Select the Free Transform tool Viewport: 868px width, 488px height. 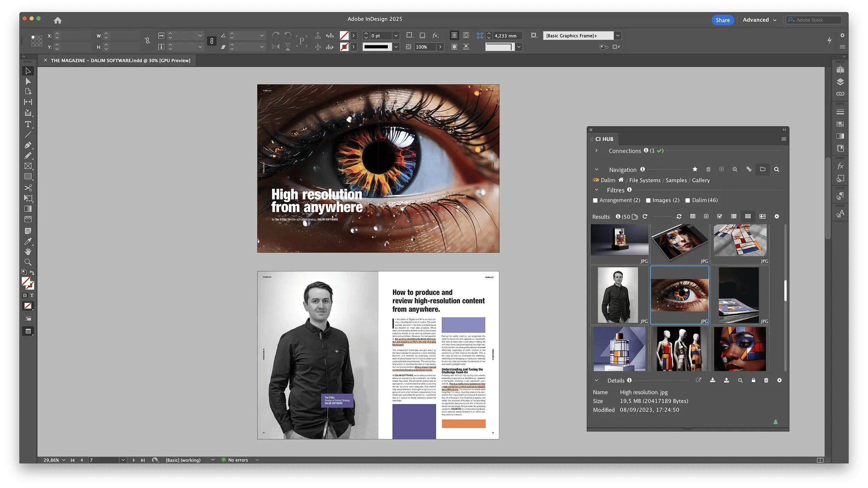[28, 198]
